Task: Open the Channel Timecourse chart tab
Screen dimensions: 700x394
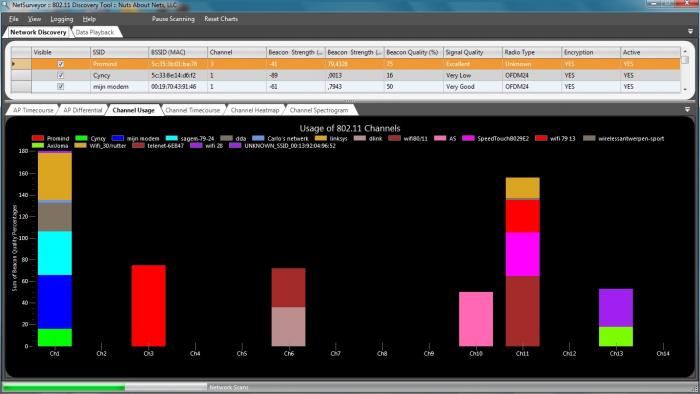Action: [x=192, y=110]
